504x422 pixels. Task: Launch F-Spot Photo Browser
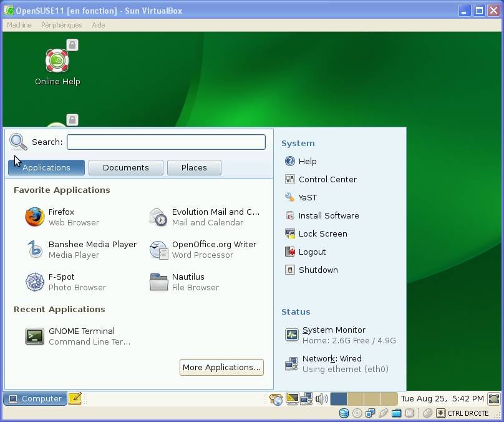pos(65,282)
